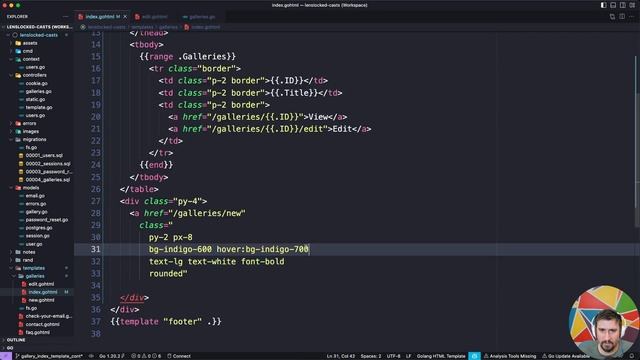Screen dimensions: 640x360
Task: Toggle the bottom panel layout icon
Action: pos(613,5)
